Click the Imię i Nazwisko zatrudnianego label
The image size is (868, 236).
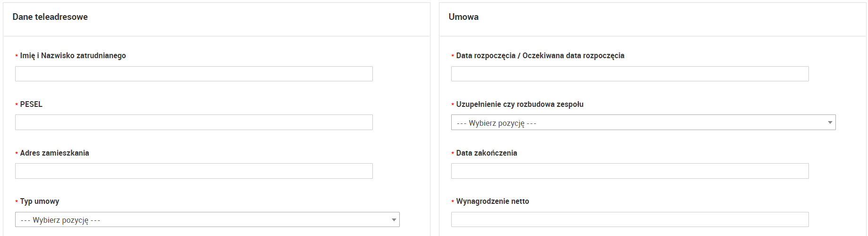(73, 56)
